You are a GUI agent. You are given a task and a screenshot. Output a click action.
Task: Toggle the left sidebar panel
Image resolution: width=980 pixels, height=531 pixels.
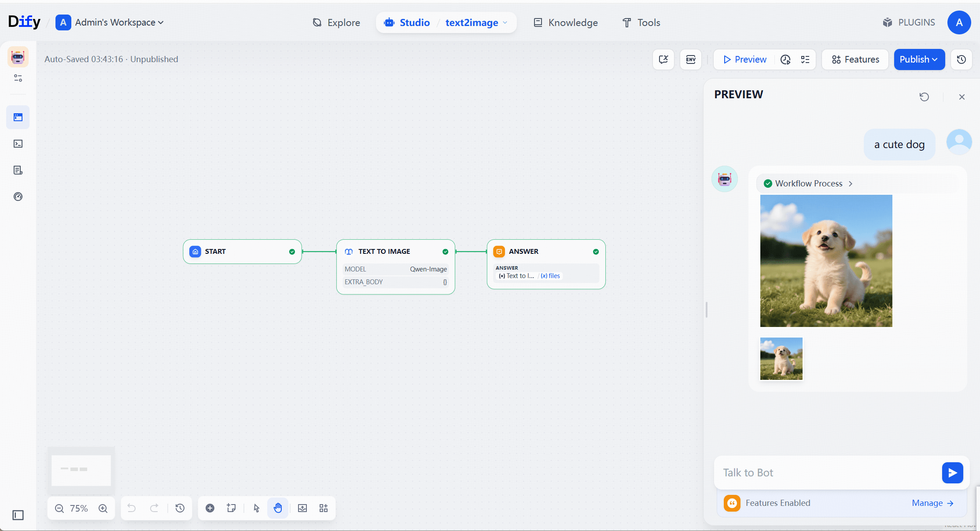18,515
